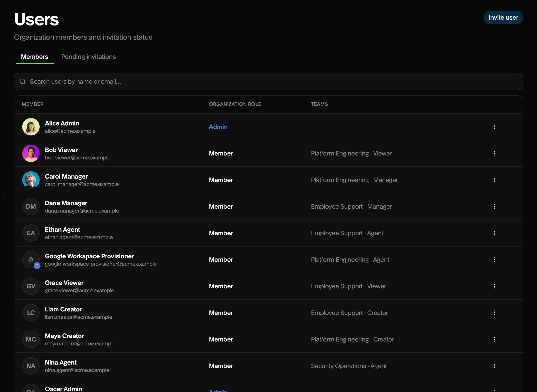Open the actions menu for Dana Manager
This screenshot has width=537, height=392.
pos(494,206)
